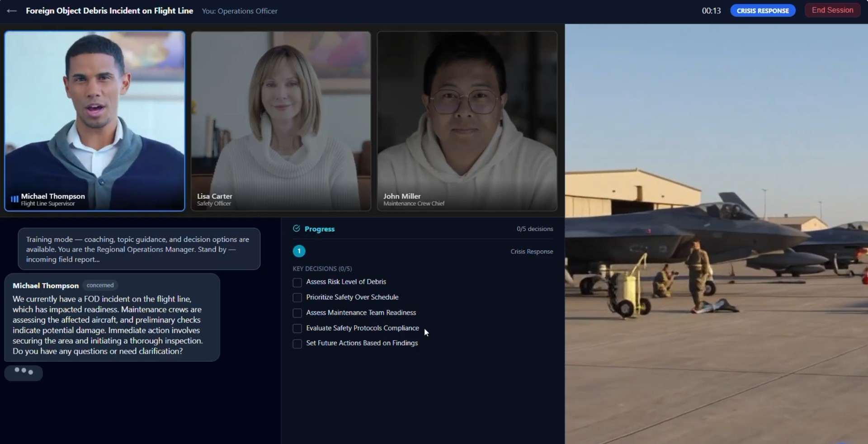Check Prioritize Safety Over Schedule
Viewport: 868px width, 444px height.
[297, 298]
